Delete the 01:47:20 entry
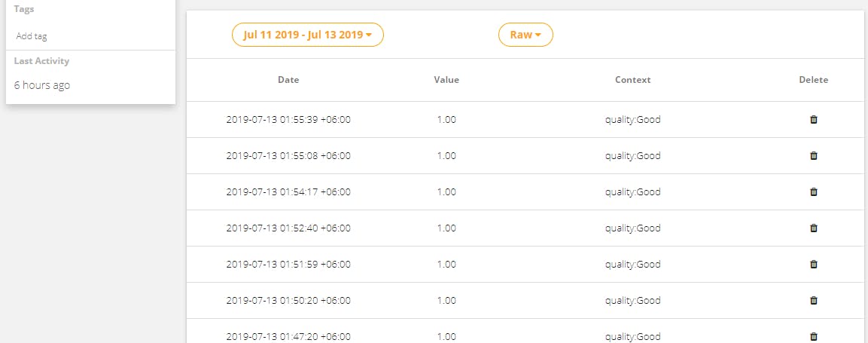The image size is (868, 343). point(813,336)
